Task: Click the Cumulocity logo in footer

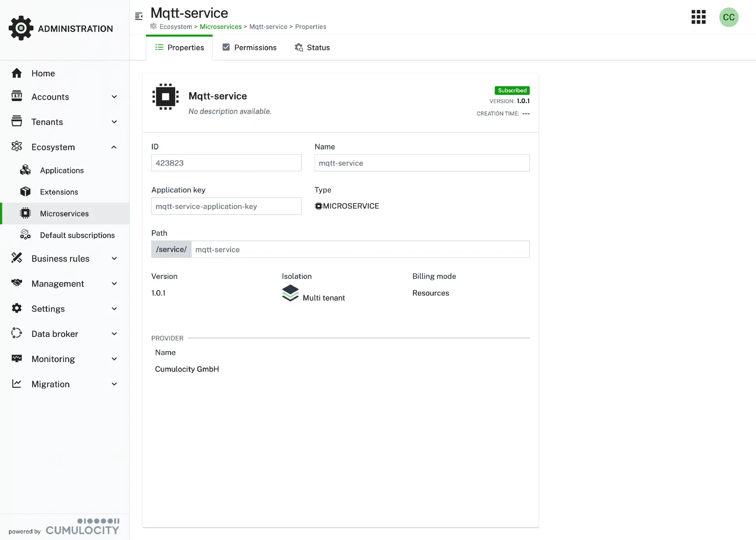Action: (x=82, y=527)
